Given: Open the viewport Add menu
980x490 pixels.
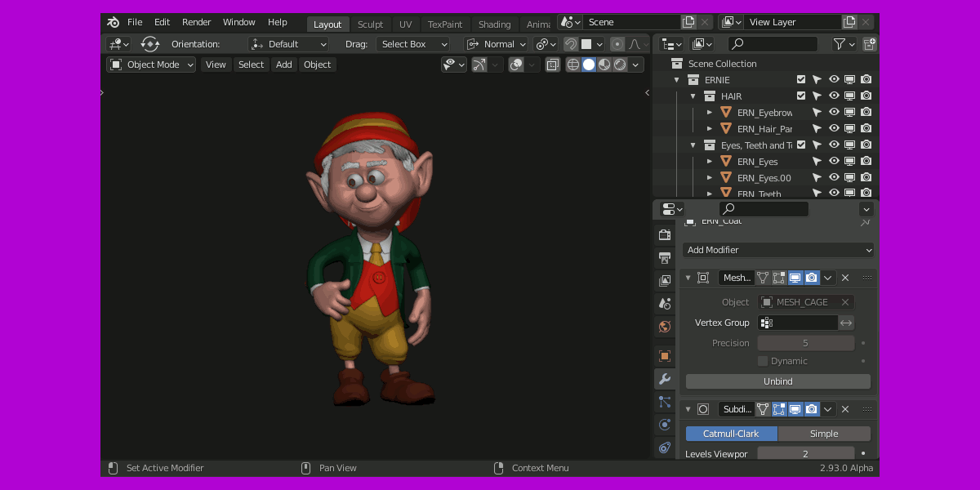Looking at the screenshot, I should coord(283,65).
